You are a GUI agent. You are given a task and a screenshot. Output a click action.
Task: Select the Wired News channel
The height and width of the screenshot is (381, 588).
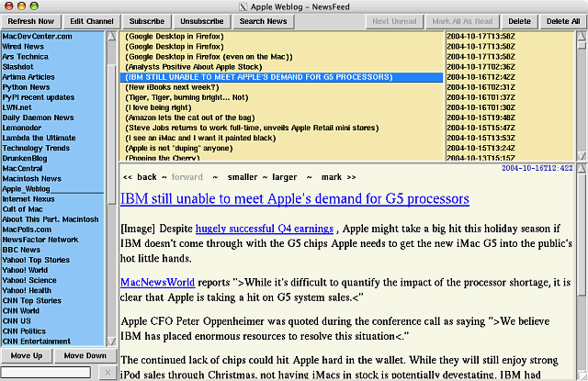(52, 47)
